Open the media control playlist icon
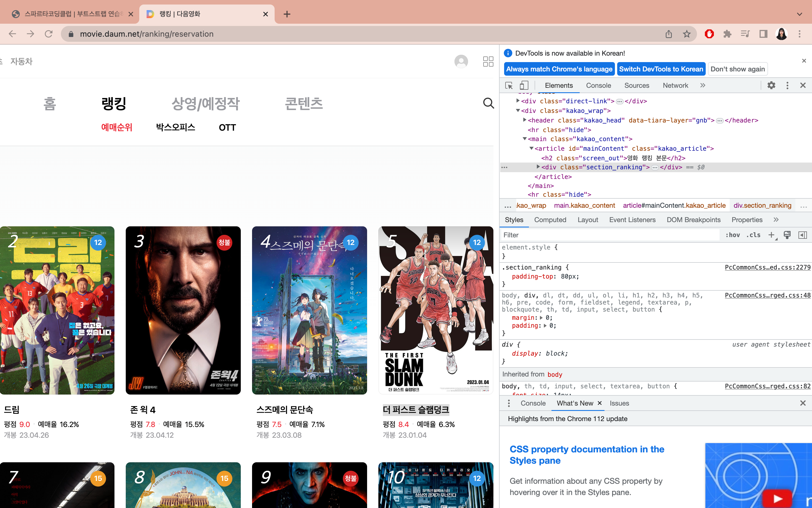 pyautogui.click(x=745, y=34)
